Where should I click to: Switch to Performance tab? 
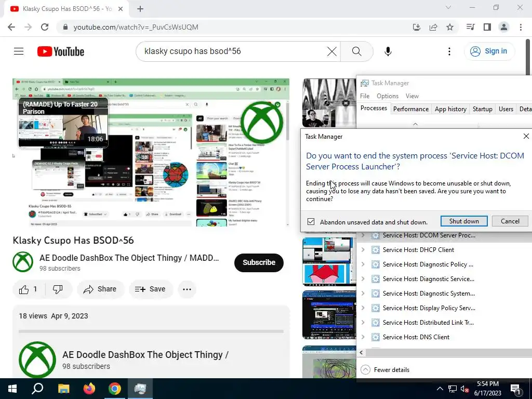click(x=411, y=109)
